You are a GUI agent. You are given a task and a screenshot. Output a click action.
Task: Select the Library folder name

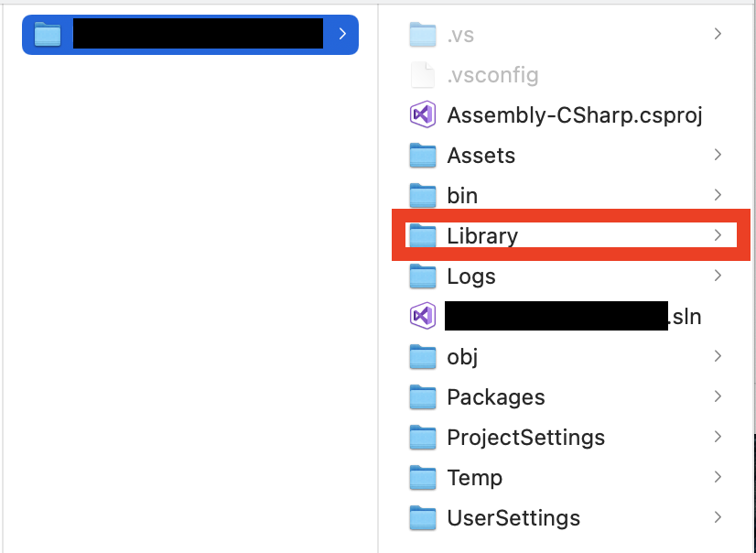coord(482,236)
